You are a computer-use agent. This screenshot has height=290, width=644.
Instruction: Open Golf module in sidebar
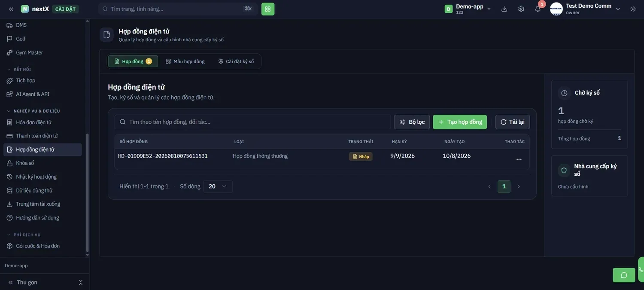[43, 39]
